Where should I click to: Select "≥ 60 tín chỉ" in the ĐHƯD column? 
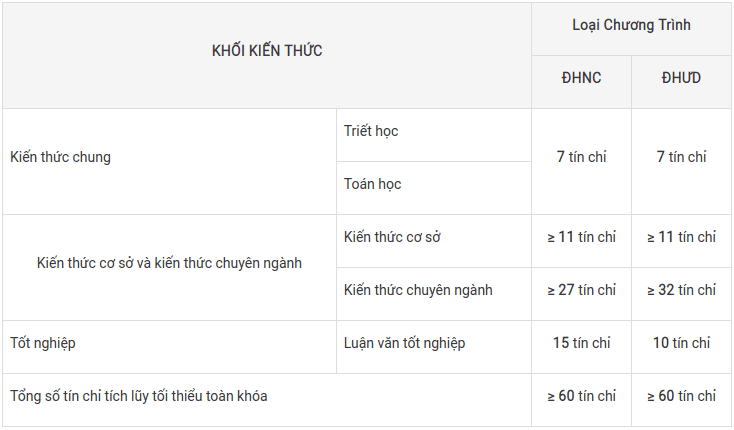681,396
